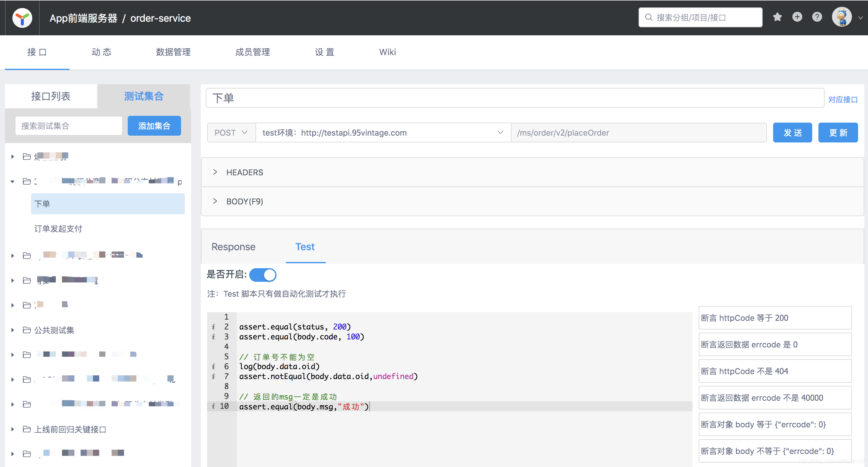868x467 pixels.
Task: Select 订单发起支付 test case
Action: pos(58,229)
